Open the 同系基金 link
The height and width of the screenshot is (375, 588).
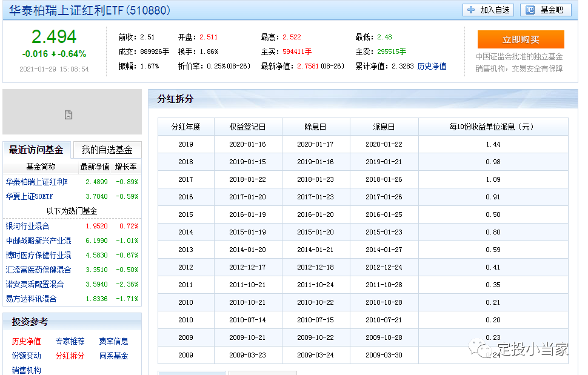tap(113, 356)
